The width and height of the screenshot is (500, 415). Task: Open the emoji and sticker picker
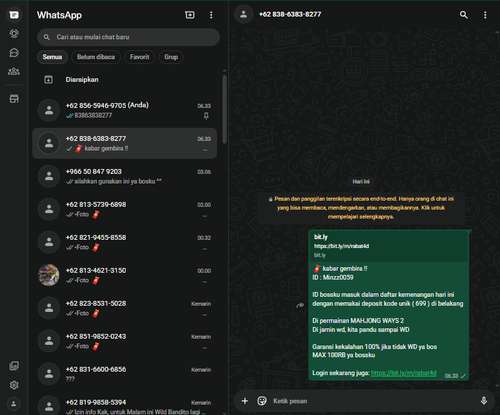point(262,401)
